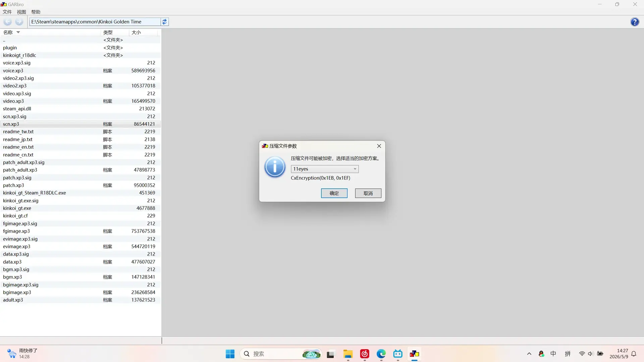Screen dimensions: 644x362
Task: Confirm with the 确定 button
Action: (334, 193)
